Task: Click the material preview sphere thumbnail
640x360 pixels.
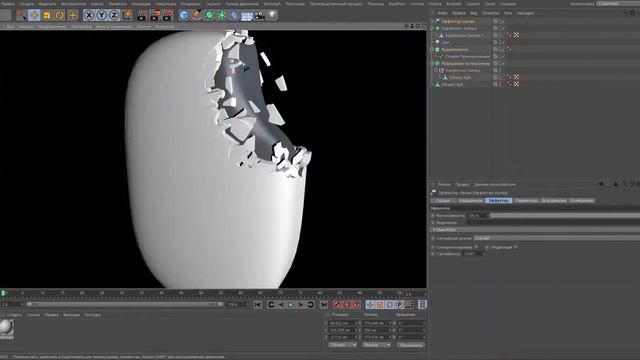Action: click(x=7, y=328)
